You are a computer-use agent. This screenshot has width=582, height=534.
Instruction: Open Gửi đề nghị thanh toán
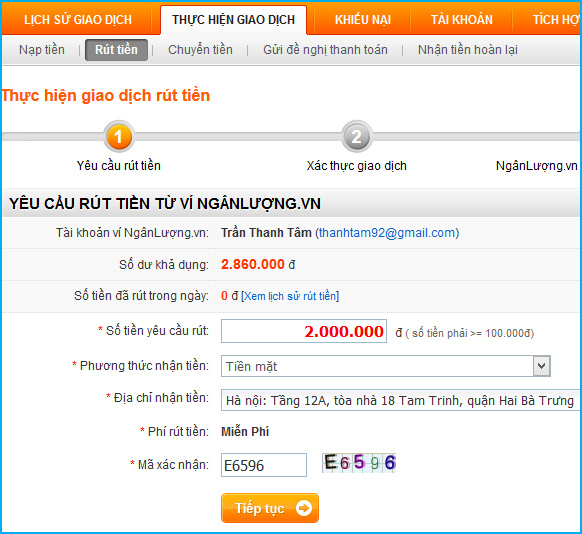(x=325, y=50)
